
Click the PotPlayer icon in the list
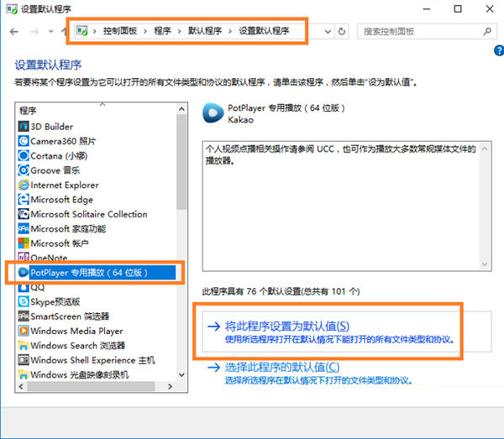[x=24, y=272]
